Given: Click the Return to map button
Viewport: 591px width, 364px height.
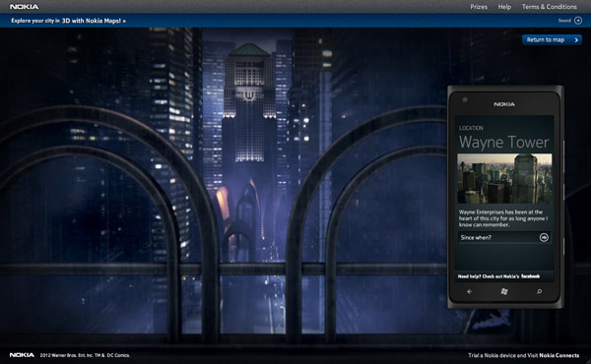Looking at the screenshot, I should [x=552, y=40].
